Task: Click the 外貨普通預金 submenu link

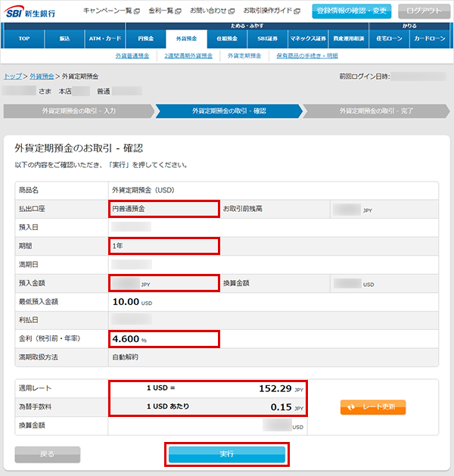Action: [135, 56]
